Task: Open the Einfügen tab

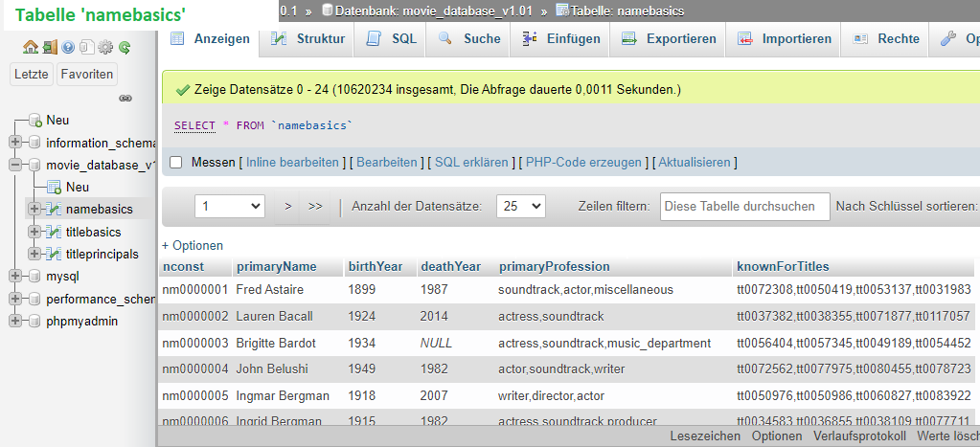Action: click(561, 38)
